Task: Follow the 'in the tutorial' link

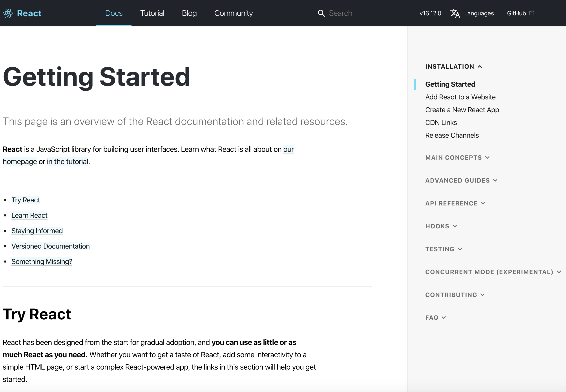Action: pyautogui.click(x=68, y=162)
